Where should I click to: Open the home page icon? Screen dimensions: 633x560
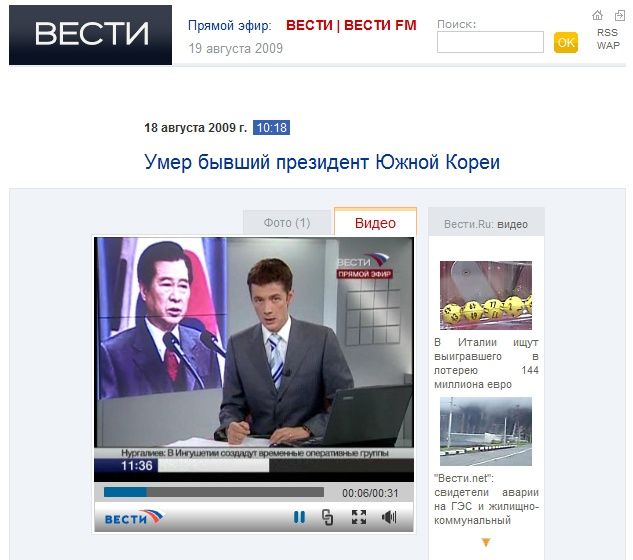pos(597,15)
